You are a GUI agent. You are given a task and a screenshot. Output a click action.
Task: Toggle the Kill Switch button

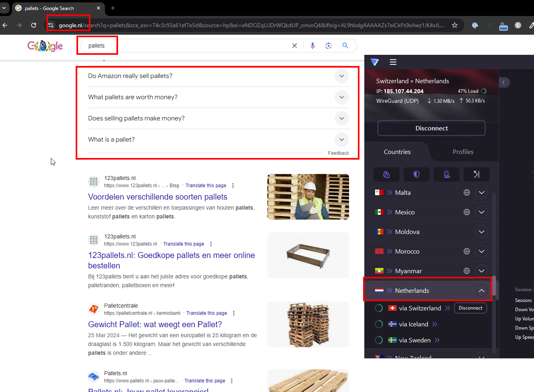click(x=447, y=174)
